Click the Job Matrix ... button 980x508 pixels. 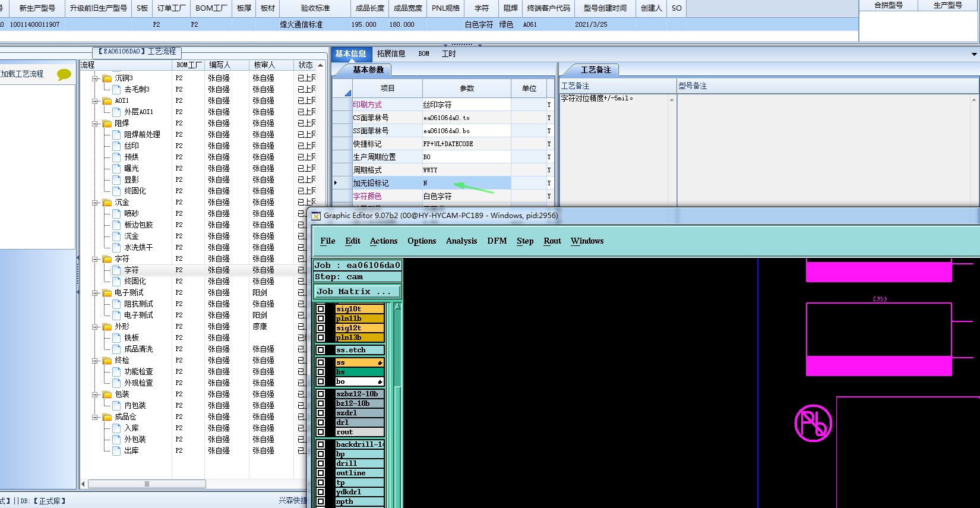click(x=358, y=292)
